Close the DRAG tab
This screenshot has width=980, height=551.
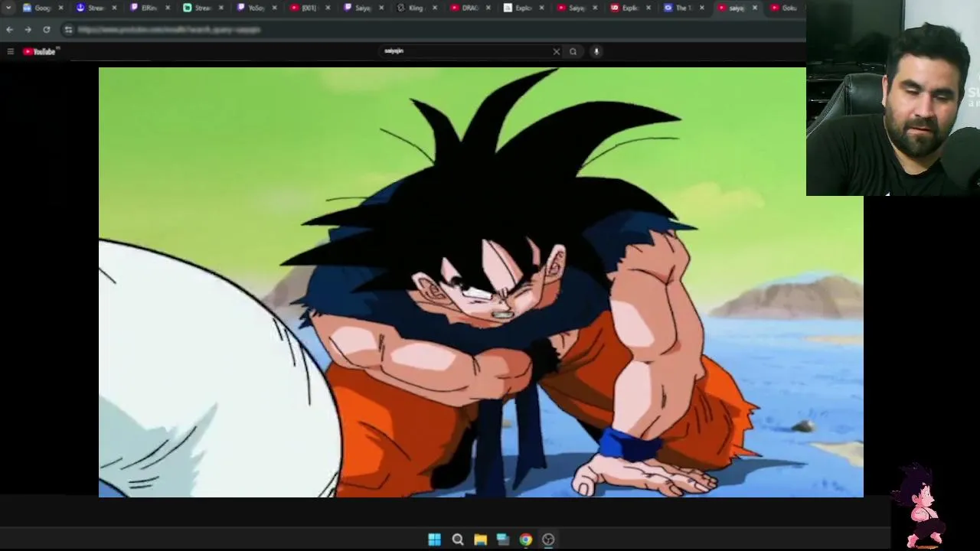click(x=488, y=8)
